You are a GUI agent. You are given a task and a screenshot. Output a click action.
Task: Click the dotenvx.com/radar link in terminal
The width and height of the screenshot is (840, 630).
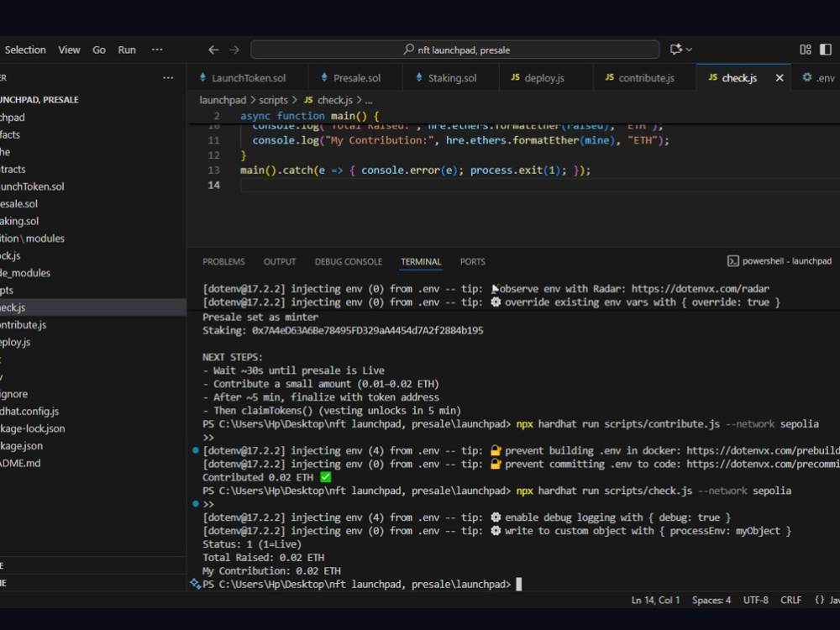(701, 289)
